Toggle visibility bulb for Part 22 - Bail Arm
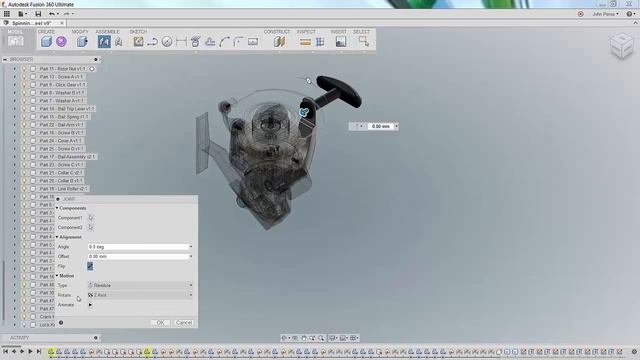The height and width of the screenshot is (360, 640). pos(24,124)
